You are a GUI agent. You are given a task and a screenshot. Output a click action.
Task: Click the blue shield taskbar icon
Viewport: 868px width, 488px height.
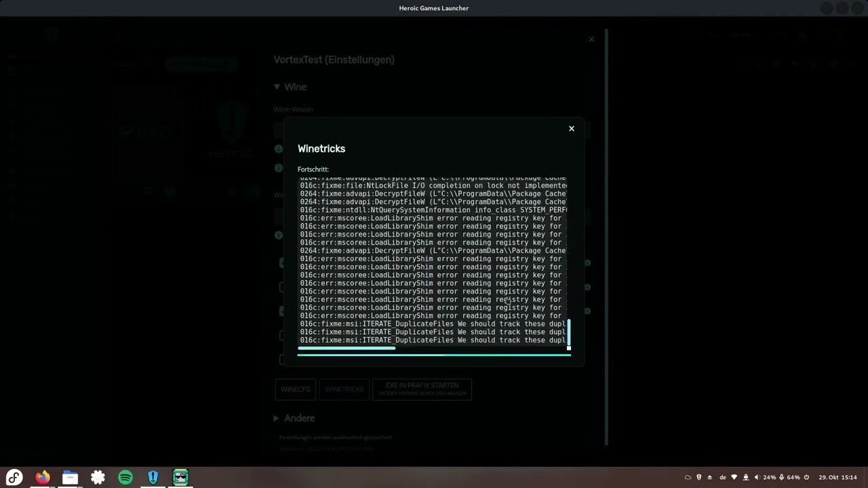[x=153, y=477]
